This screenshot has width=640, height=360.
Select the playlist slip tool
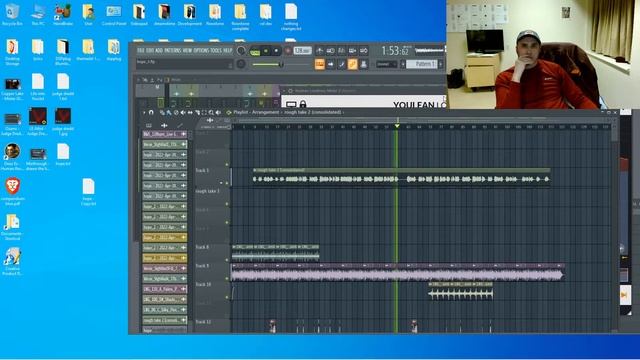click(x=190, y=112)
